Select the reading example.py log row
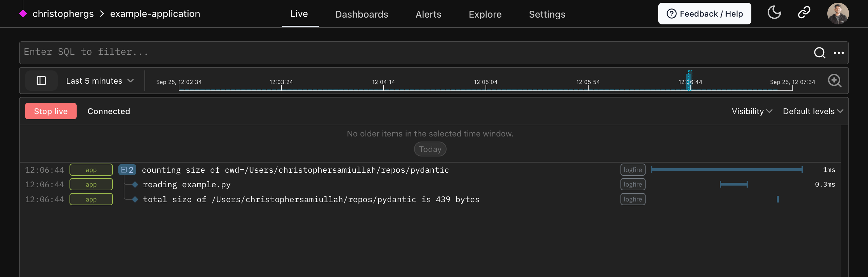The image size is (868, 277). (186, 185)
